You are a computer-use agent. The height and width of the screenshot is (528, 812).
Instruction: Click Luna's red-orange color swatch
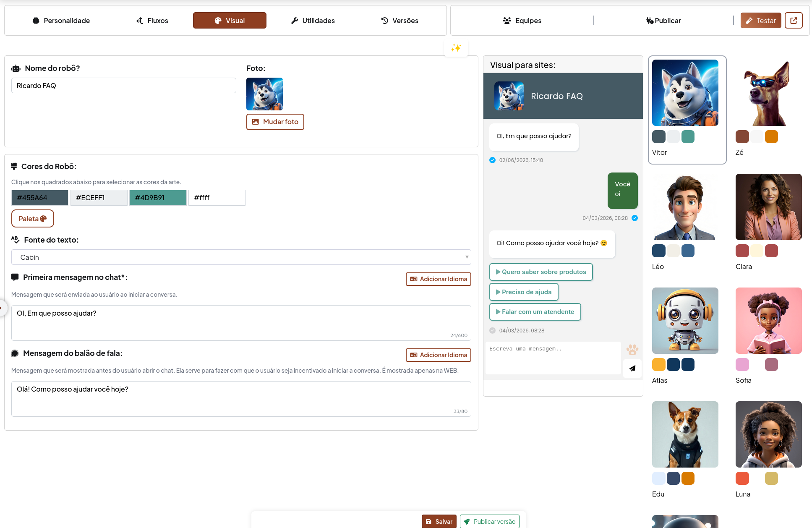742,478
